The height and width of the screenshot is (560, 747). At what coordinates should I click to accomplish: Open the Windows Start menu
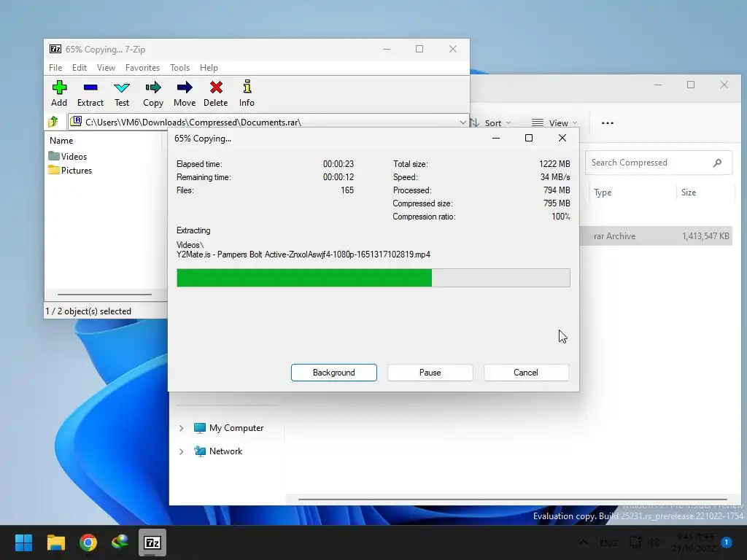coord(23,542)
